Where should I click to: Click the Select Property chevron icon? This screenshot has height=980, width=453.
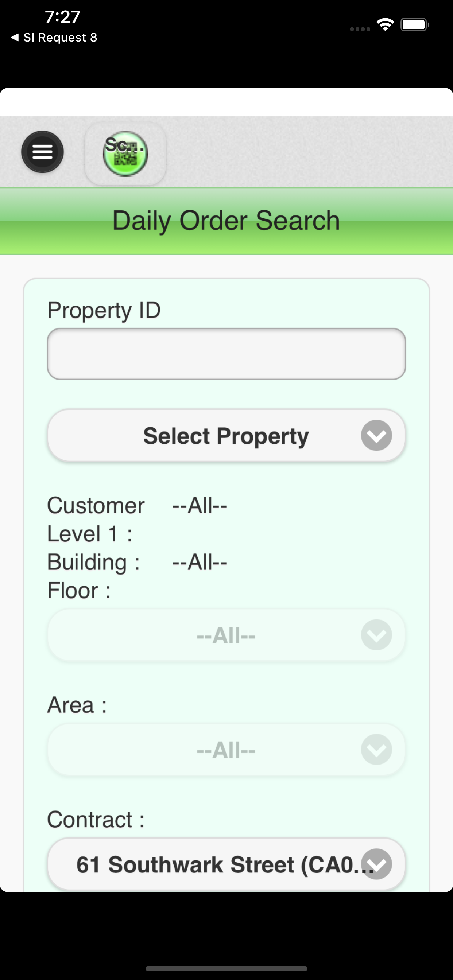[x=376, y=435]
